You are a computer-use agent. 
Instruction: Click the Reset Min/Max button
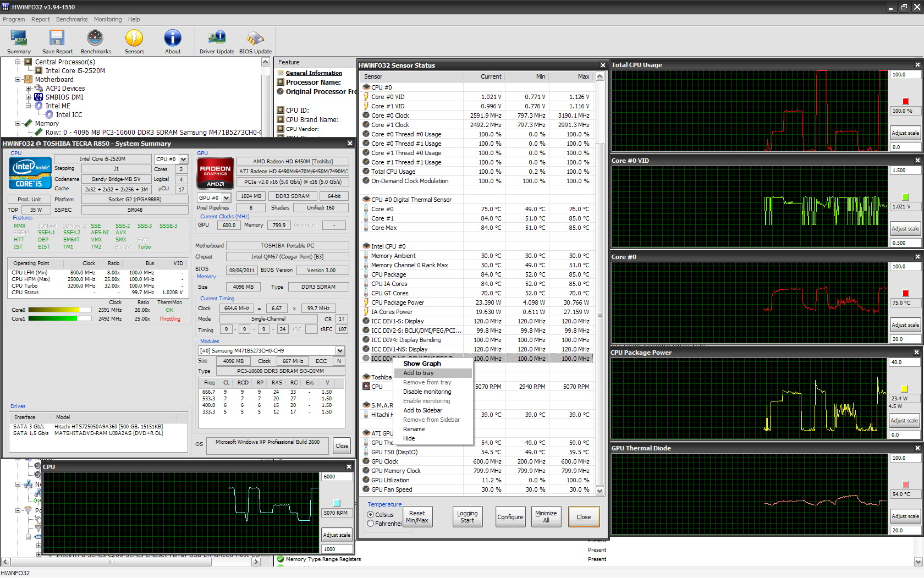pos(417,517)
